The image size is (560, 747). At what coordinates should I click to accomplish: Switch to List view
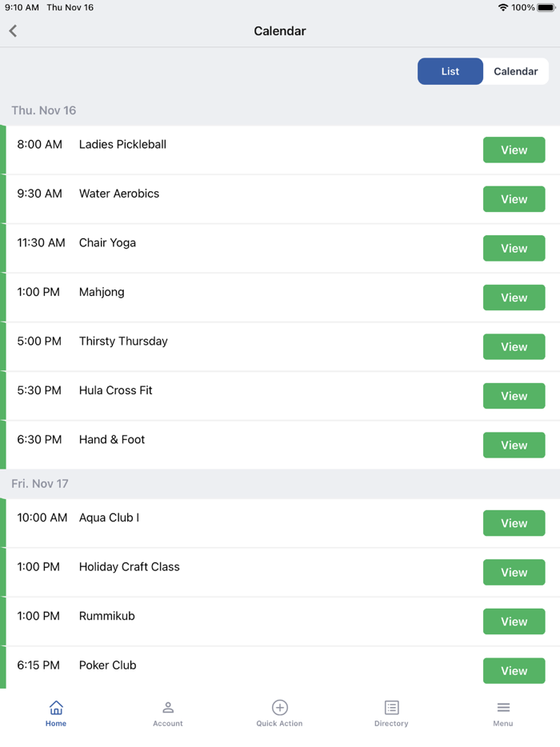450,71
